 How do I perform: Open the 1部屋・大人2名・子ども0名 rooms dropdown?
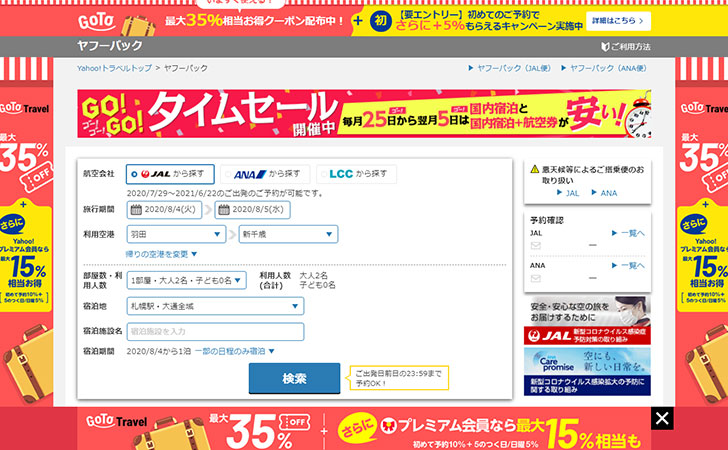pos(186,280)
